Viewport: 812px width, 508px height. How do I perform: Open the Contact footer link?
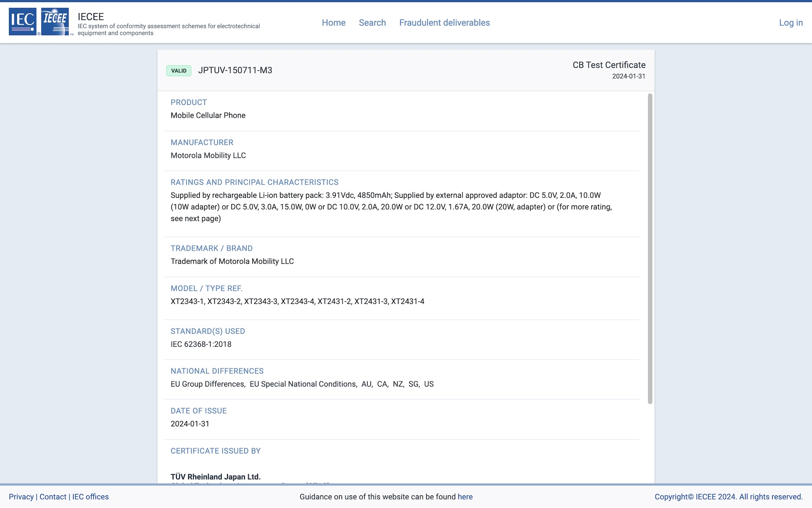click(53, 497)
